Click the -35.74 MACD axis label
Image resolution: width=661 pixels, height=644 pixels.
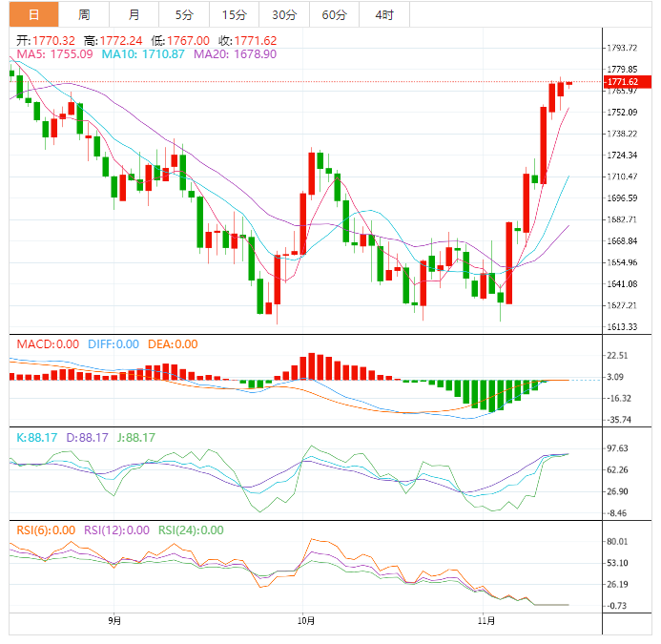tap(619, 420)
